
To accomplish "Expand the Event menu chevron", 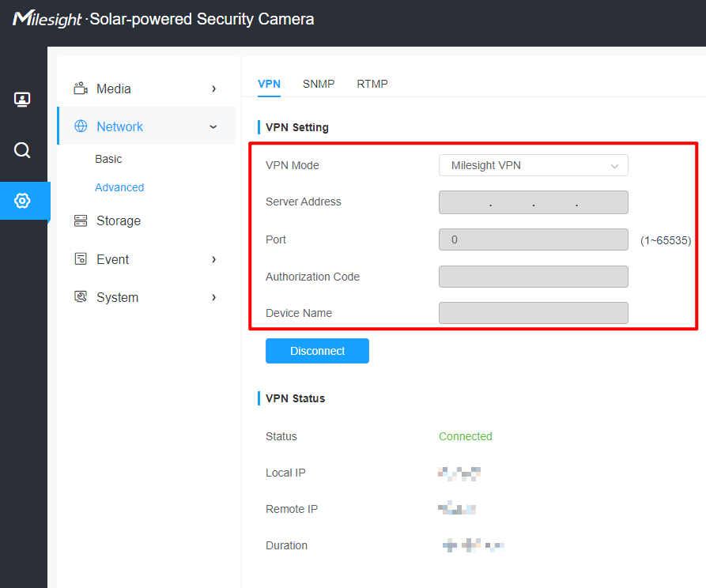I will [214, 259].
